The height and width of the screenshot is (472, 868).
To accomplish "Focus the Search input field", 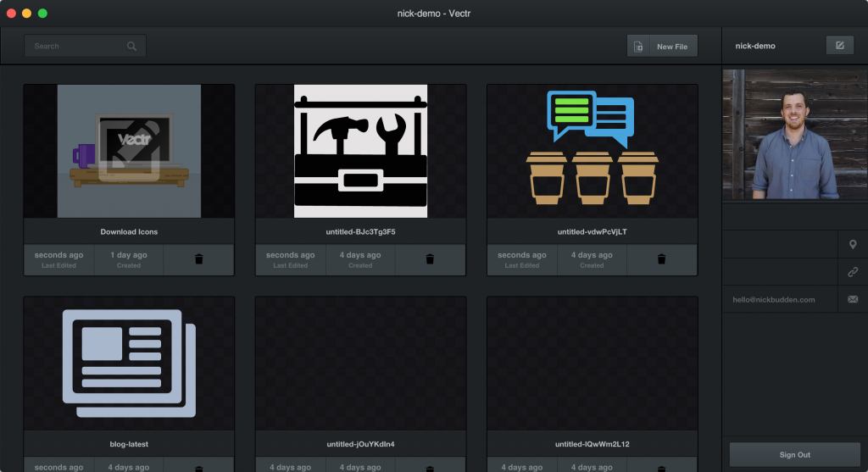I will click(x=76, y=47).
